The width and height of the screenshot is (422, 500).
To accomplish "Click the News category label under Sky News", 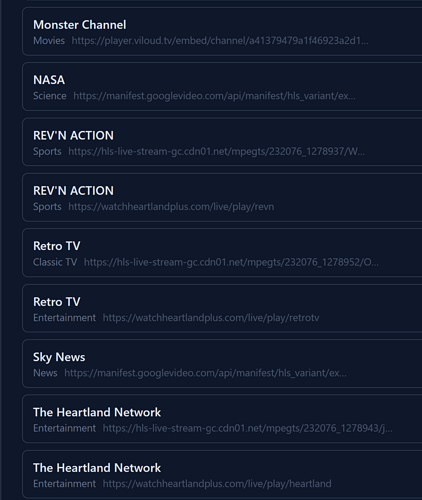I will (x=45, y=373).
